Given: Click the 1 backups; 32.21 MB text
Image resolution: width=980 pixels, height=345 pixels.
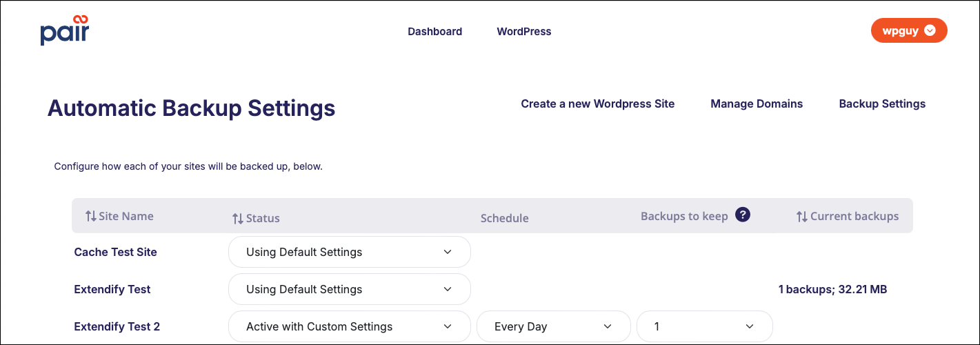Looking at the screenshot, I should coord(833,289).
